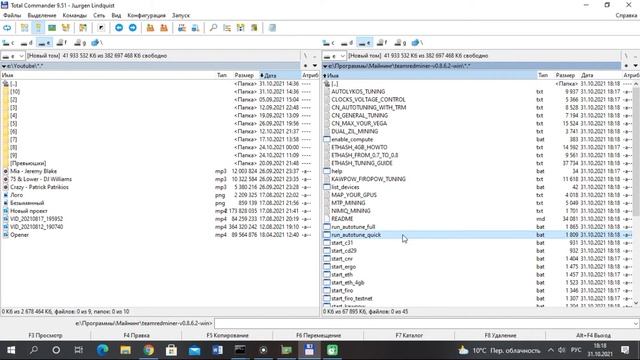
Task: Switch right panel to drive f
Action: pyautogui.click(x=382, y=42)
